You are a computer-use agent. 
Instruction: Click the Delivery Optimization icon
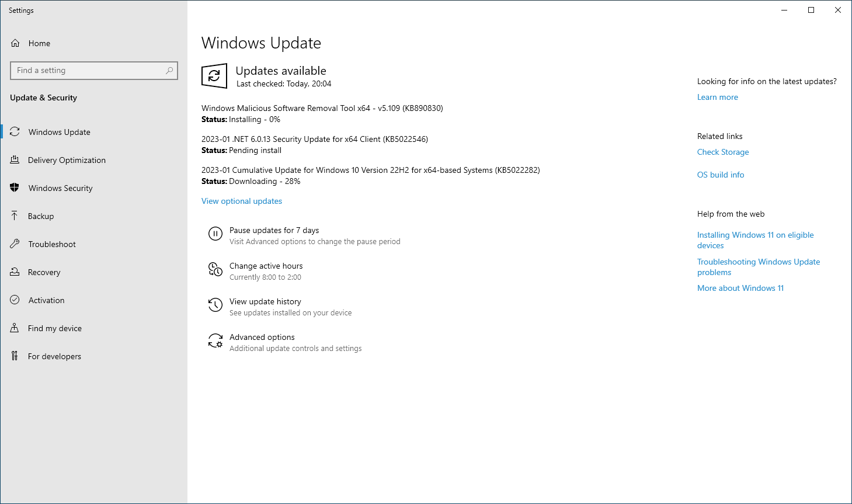tap(15, 160)
